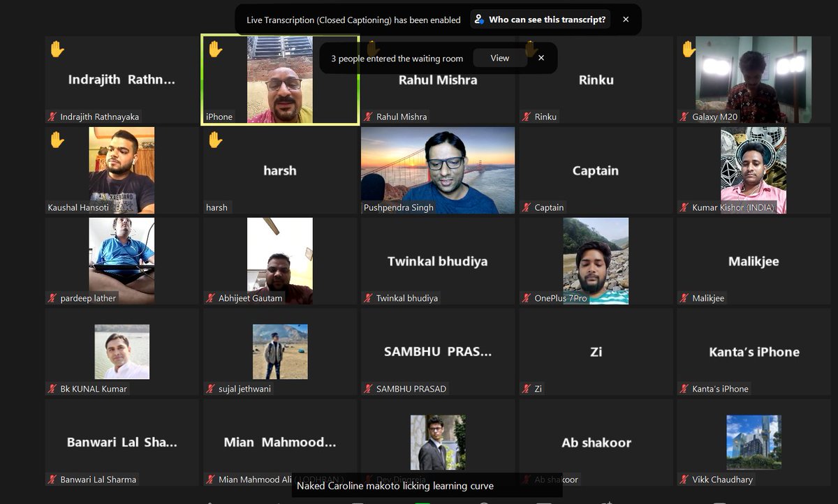This screenshot has height=504, width=838.
Task: Dismiss the waiting room notification
Action: point(541,58)
